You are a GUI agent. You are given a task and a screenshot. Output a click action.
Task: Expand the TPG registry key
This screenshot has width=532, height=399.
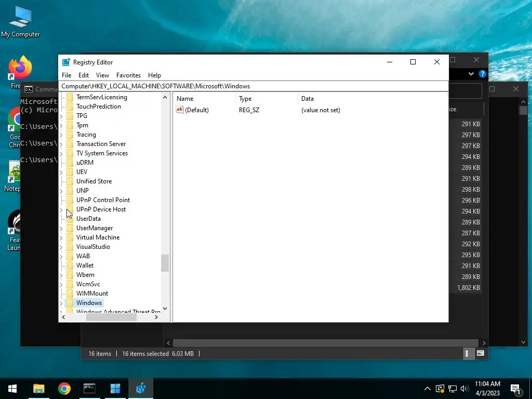click(61, 116)
